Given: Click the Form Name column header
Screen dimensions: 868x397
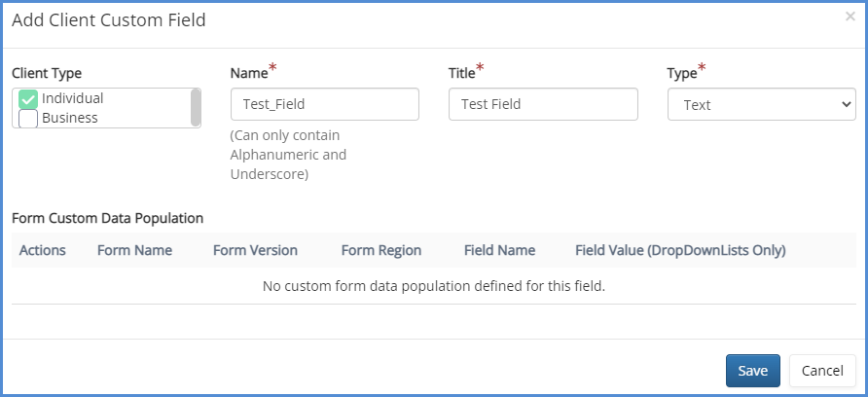Looking at the screenshot, I should coord(134,250).
